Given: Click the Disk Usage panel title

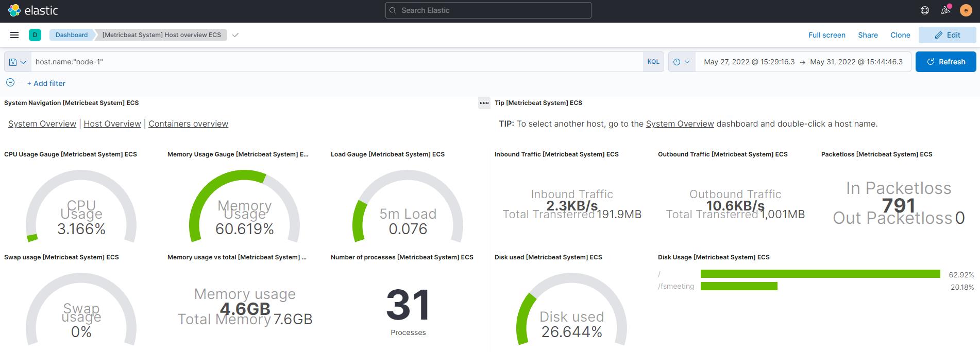Looking at the screenshot, I should click(x=714, y=257).
